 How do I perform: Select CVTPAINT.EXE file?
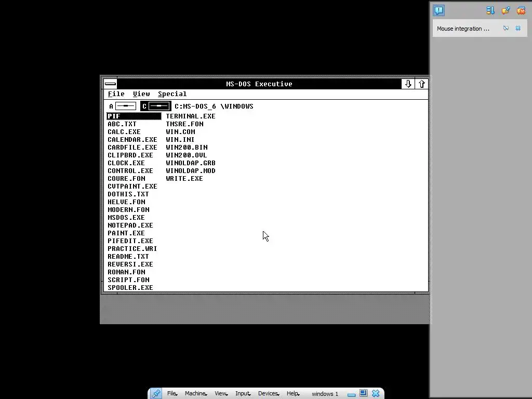pyautogui.click(x=132, y=187)
